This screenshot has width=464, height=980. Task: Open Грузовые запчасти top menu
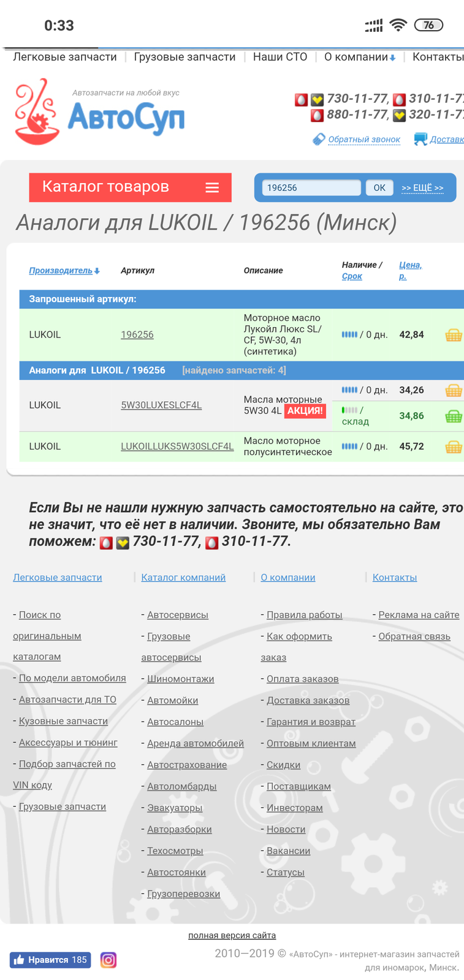point(184,57)
